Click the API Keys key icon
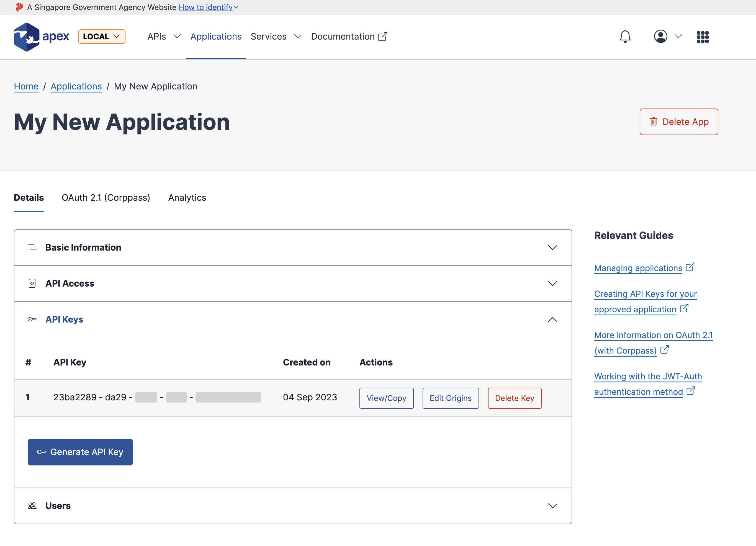This screenshot has height=546, width=756. [32, 319]
